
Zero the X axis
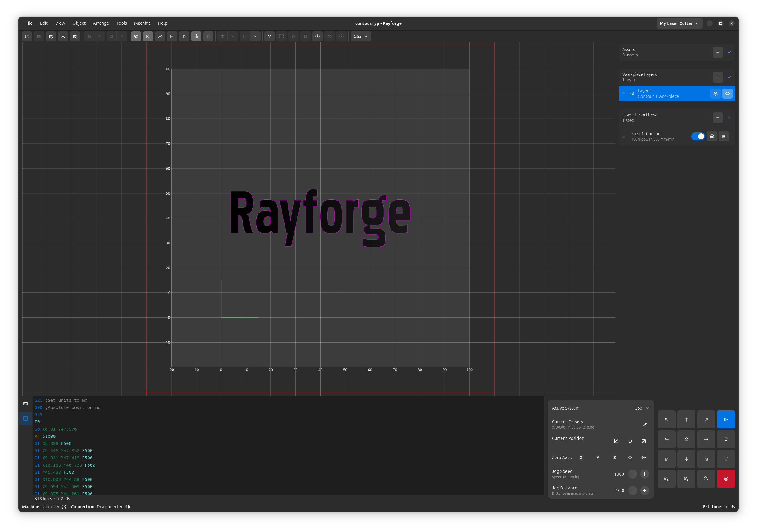(581, 458)
